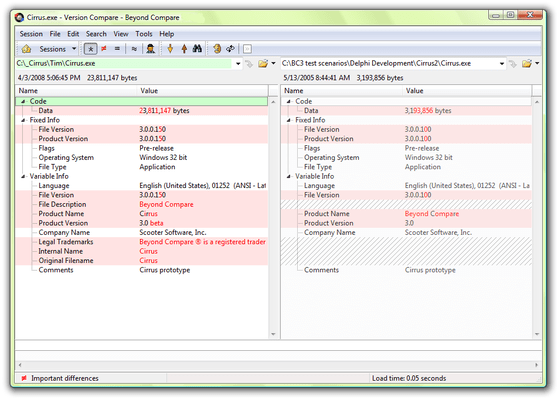The width and height of the screenshot is (558, 400).
Task: Click right Browse for file folder button
Action: point(527,64)
